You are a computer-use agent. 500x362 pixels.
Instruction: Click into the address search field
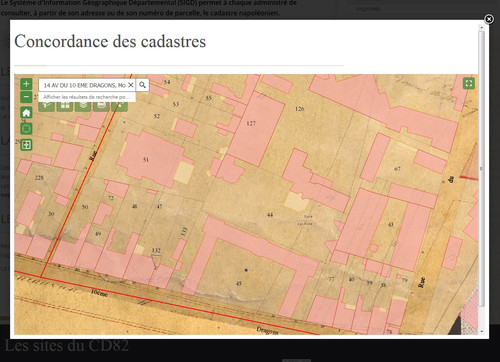[x=85, y=85]
